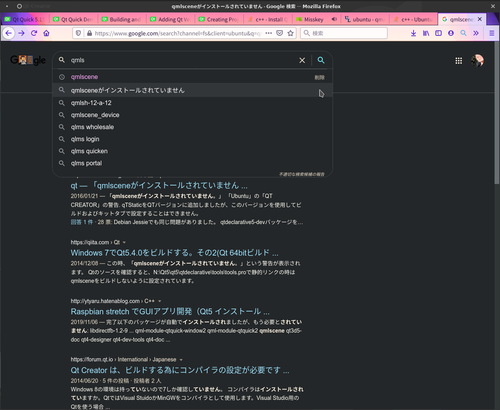Switch to Building and tab
The width and height of the screenshot is (500, 410).
point(122,19)
